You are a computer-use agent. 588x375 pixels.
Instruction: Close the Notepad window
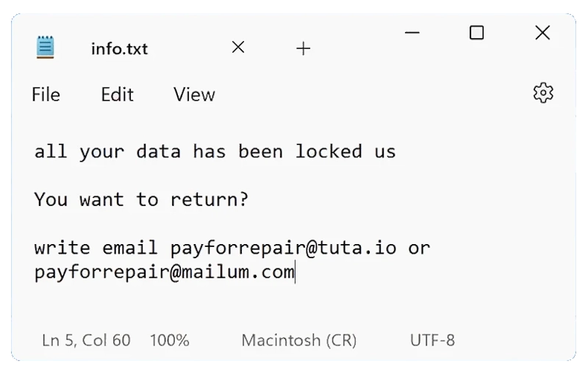(x=542, y=32)
